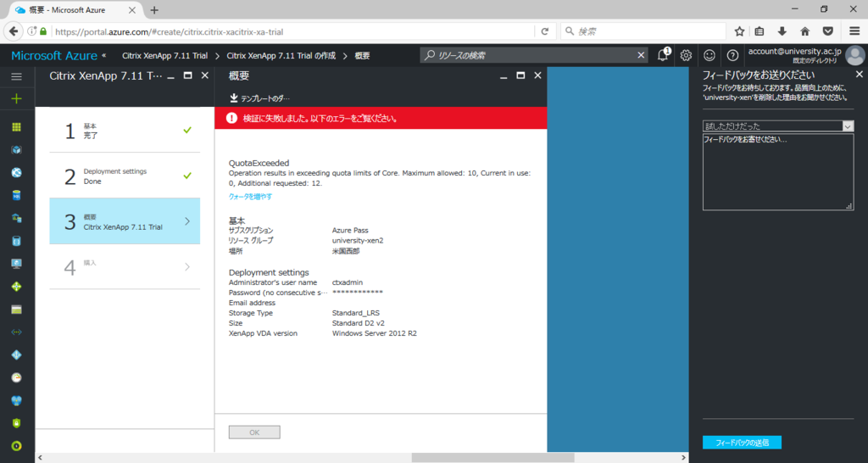Open a new browser tab
This screenshot has height=463, width=868.
tap(154, 10)
